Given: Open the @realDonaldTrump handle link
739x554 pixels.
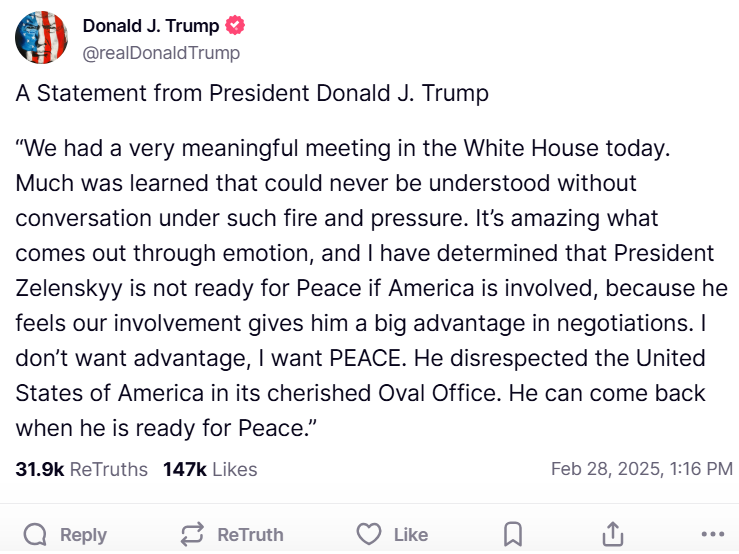Looking at the screenshot, I should click(161, 53).
